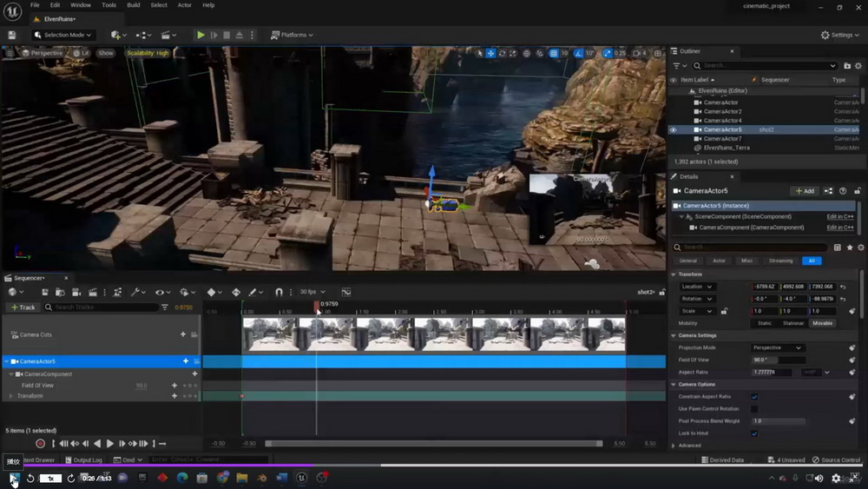The width and height of the screenshot is (868, 489).
Task: Toggle Details panel lock icon
Action: click(x=858, y=191)
